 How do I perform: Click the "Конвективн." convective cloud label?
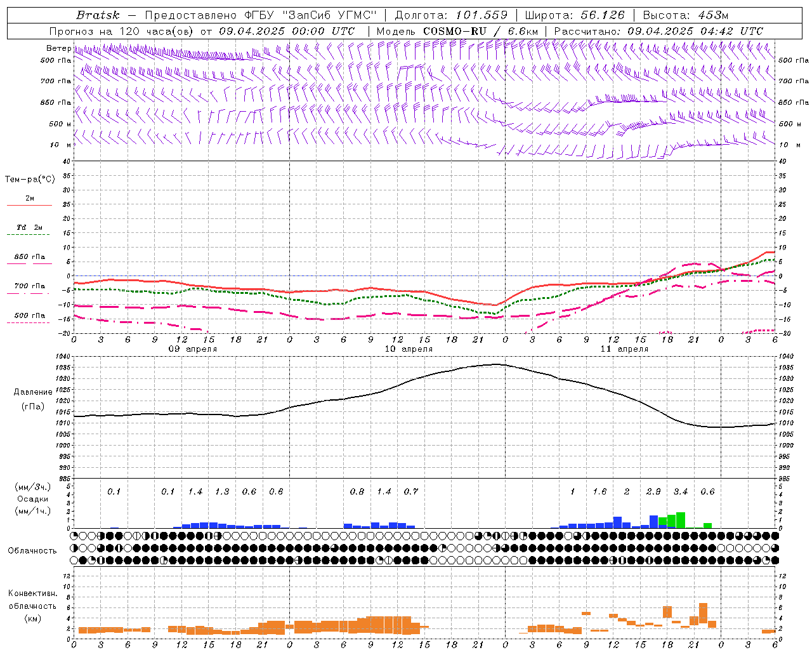tap(32, 594)
